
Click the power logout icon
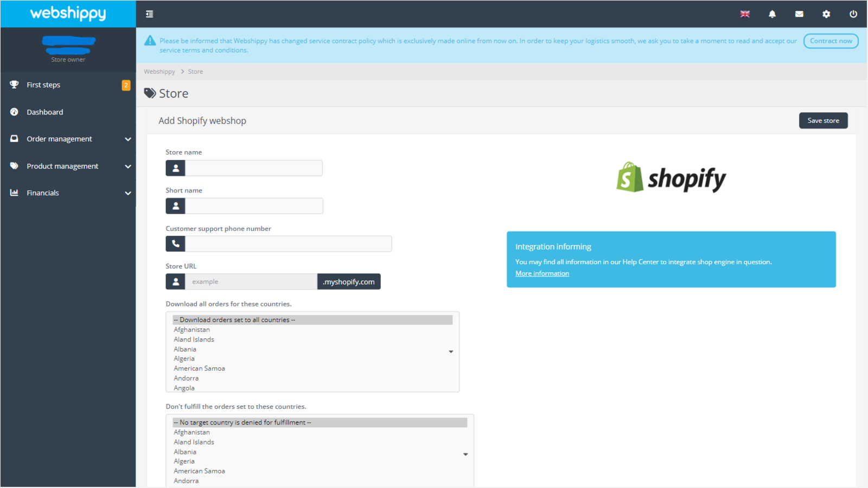point(853,14)
